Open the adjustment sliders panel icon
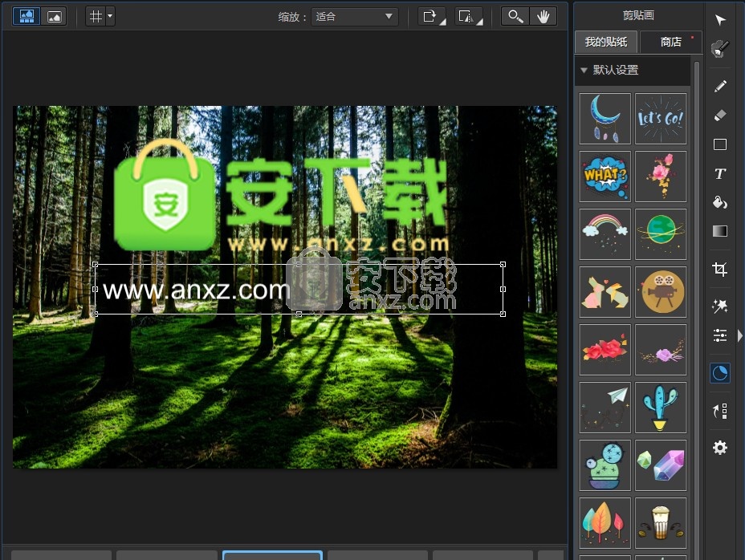Screen dimensions: 745x560 pos(720,335)
